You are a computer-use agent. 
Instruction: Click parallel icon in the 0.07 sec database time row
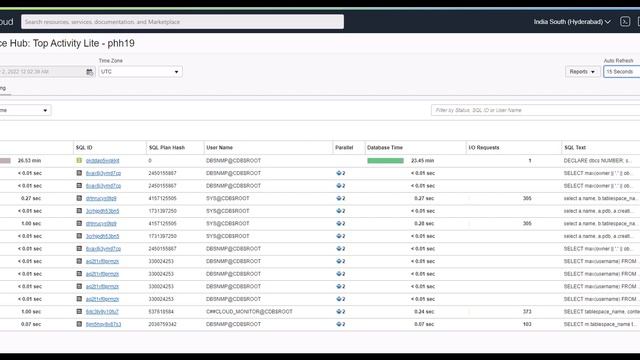click(340, 324)
